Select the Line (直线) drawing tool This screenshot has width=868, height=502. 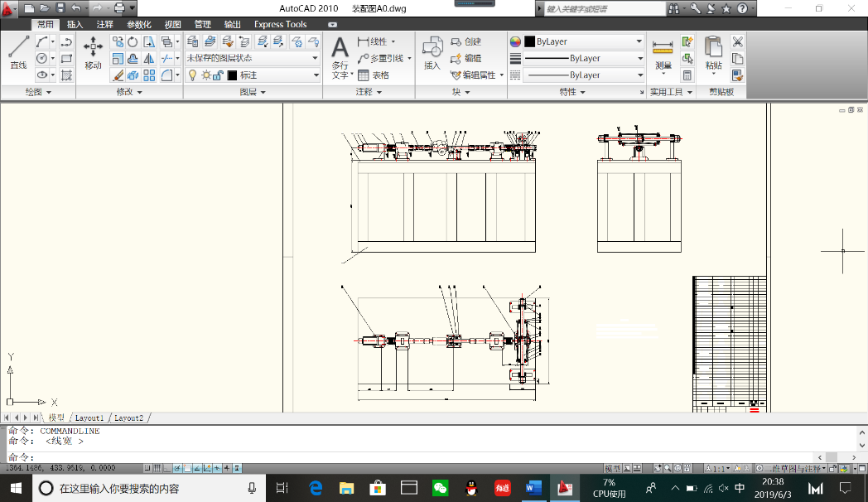click(17, 51)
